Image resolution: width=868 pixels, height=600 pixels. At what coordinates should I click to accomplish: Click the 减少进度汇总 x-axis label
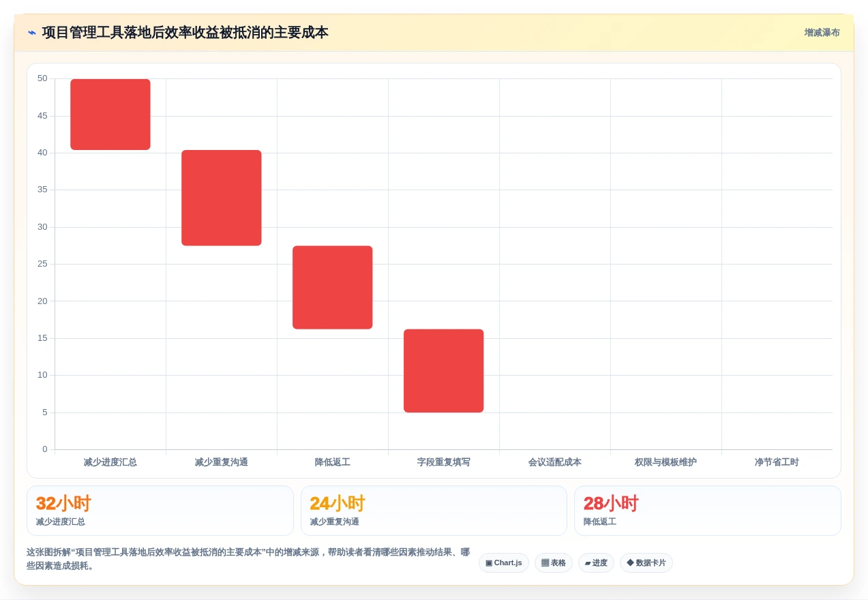click(110, 462)
